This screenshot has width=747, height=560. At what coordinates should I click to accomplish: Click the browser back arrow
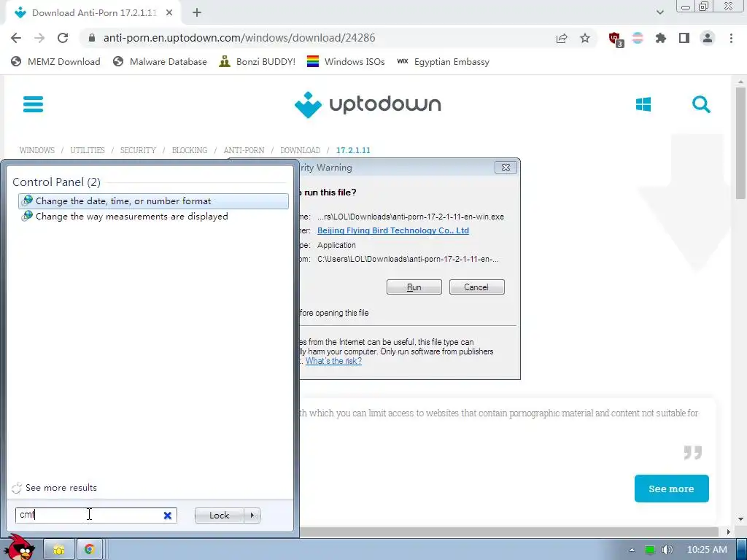click(x=16, y=38)
